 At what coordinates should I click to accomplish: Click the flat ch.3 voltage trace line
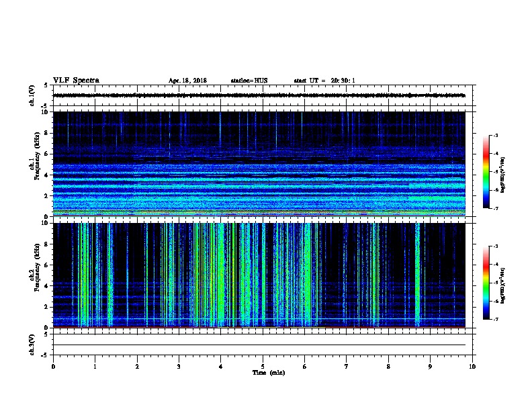point(259,345)
